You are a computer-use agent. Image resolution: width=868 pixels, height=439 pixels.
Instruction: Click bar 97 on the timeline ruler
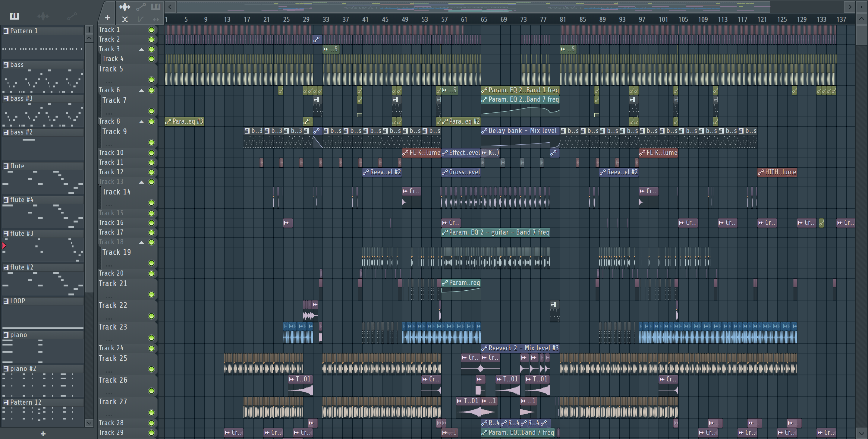[x=642, y=19]
